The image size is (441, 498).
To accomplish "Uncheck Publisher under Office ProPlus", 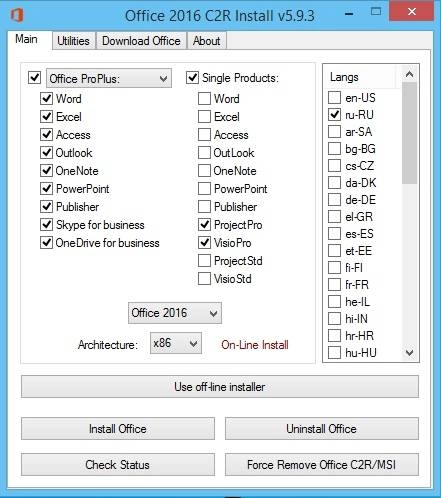I will [46, 206].
